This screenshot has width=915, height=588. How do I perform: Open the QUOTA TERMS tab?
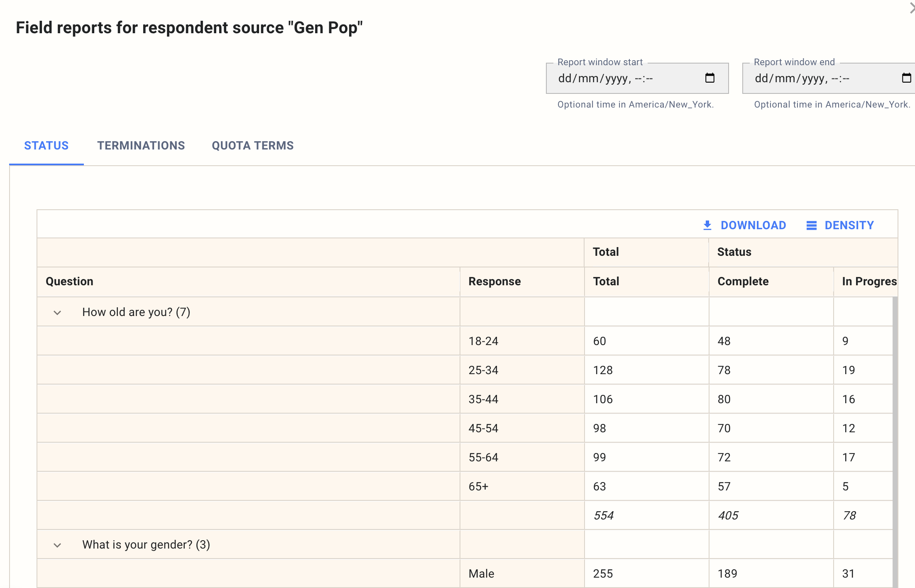click(252, 145)
